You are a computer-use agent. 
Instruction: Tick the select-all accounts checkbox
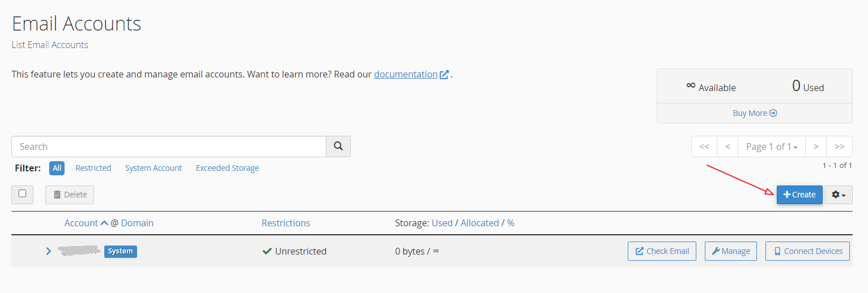[x=22, y=193]
